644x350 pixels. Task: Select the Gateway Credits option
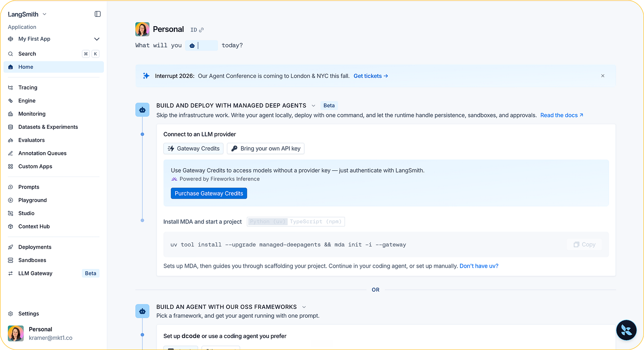point(194,149)
